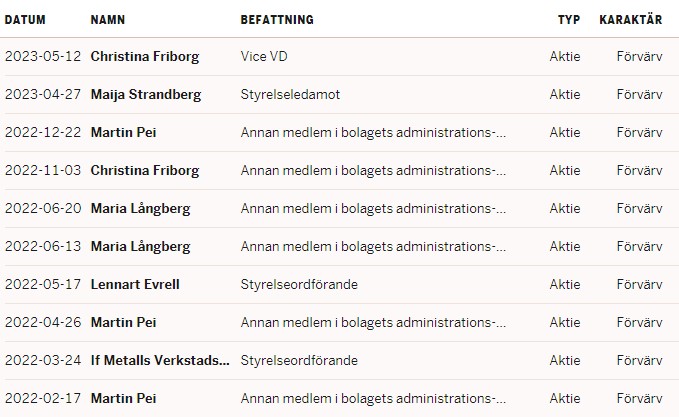Viewport: 679px width, 417px height.
Task: Select the KARAKTÄR column header
Action: click(630, 20)
